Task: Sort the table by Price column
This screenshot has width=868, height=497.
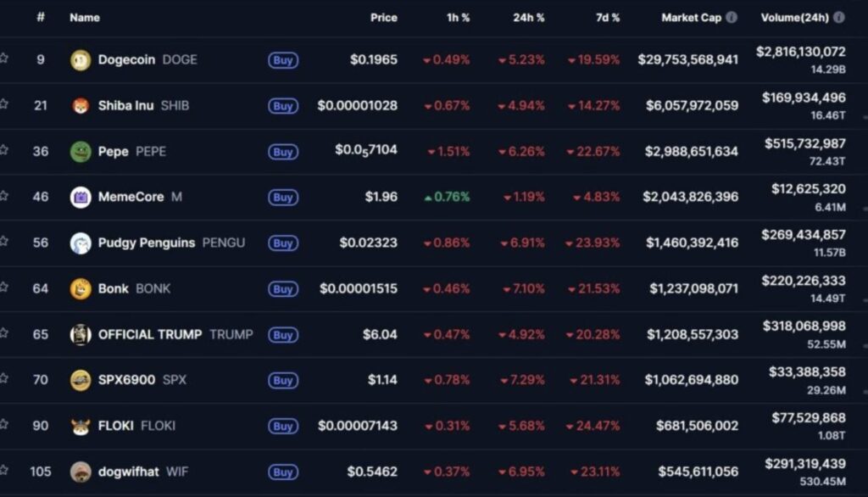Action: coord(384,17)
